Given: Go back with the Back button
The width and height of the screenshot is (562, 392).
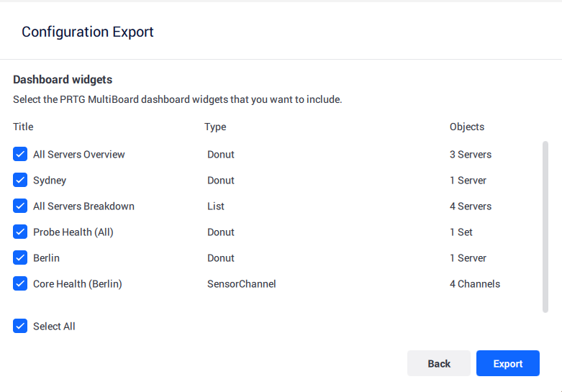Looking at the screenshot, I should pos(439,363).
